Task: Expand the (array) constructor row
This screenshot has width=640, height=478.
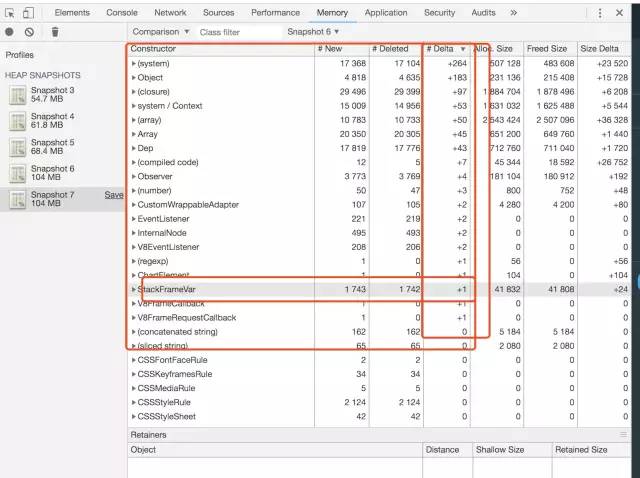Action: pyautogui.click(x=133, y=120)
